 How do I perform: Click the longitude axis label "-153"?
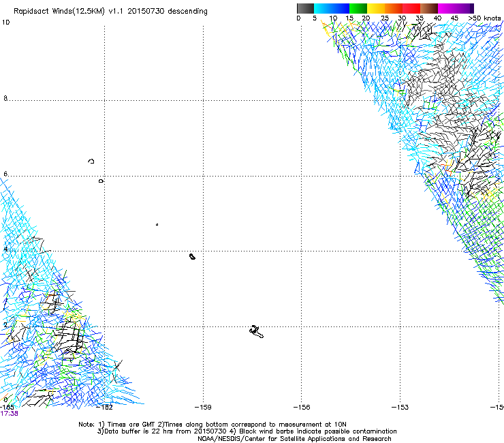(400, 407)
